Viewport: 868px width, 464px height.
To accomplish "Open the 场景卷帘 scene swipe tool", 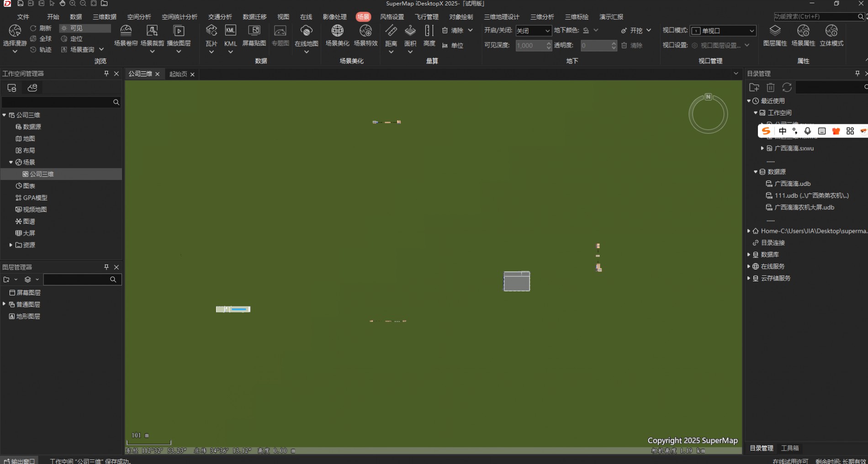I will (126, 36).
